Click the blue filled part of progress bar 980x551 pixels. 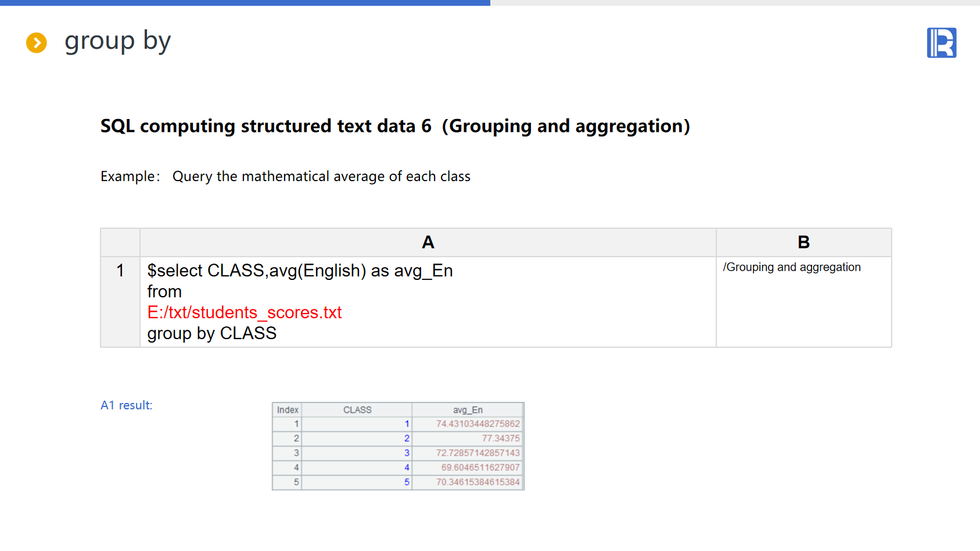[x=244, y=3]
